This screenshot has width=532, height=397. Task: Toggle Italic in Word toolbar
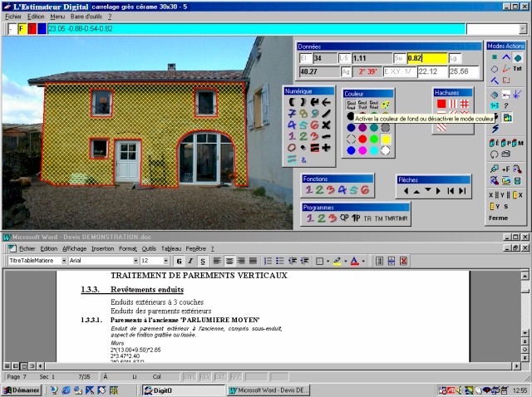click(190, 261)
